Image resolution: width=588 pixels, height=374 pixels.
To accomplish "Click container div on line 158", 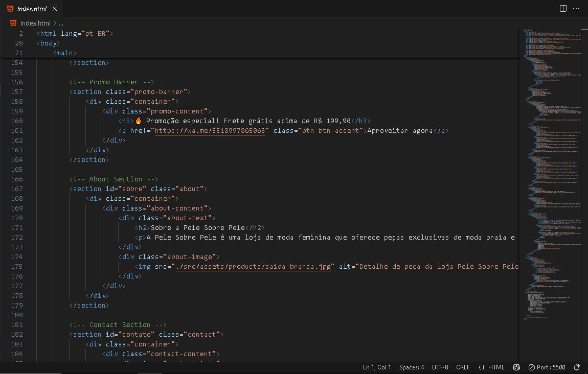I will click(x=132, y=102).
